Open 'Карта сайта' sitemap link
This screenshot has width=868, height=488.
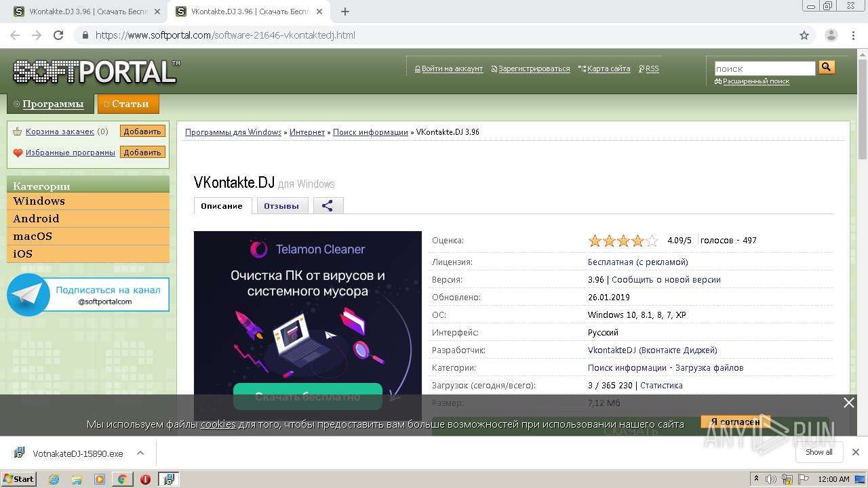click(x=608, y=68)
